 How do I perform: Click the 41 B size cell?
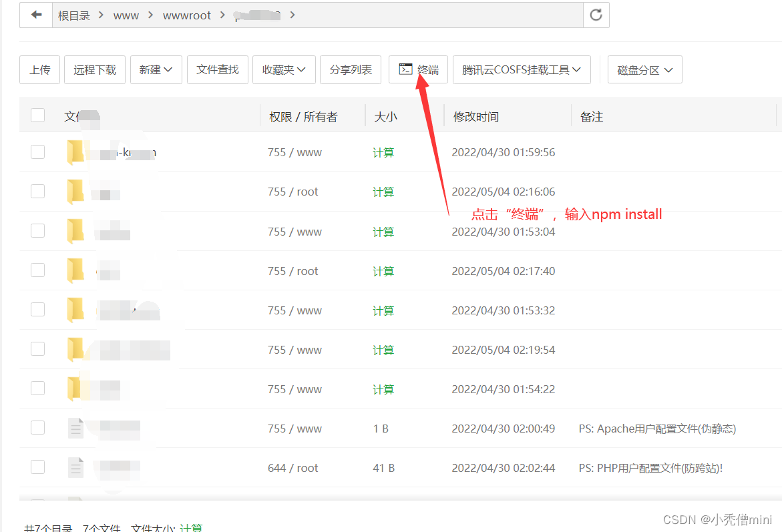pos(383,468)
